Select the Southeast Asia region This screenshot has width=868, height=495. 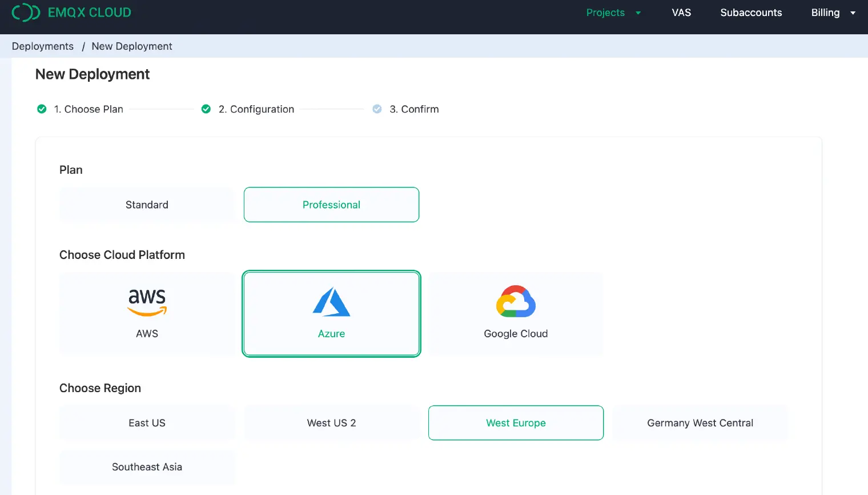pos(147,467)
